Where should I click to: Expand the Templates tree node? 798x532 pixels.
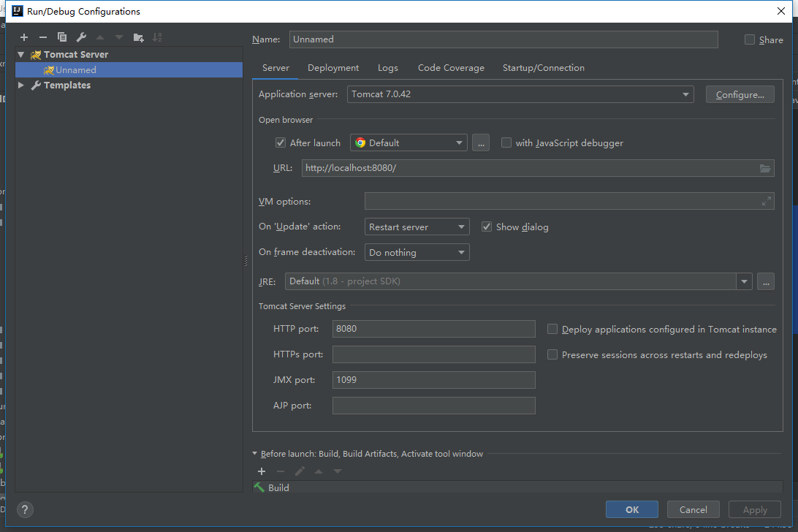(21, 85)
